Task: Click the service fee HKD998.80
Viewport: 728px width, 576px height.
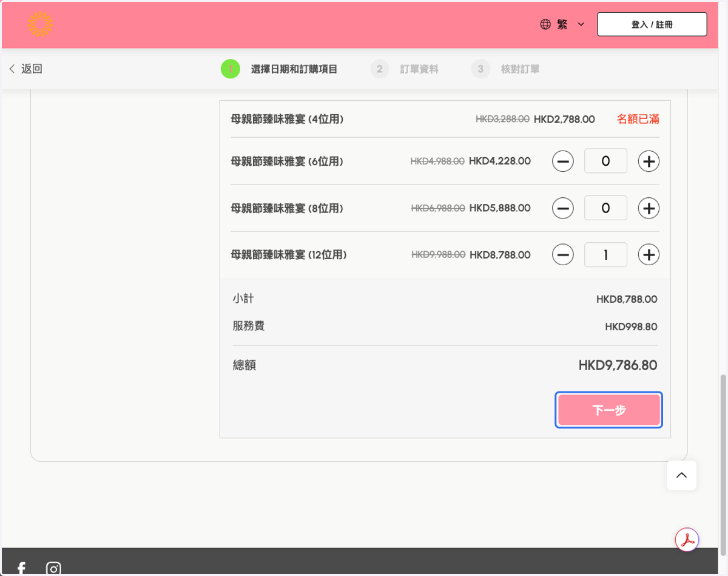Action: coord(631,327)
